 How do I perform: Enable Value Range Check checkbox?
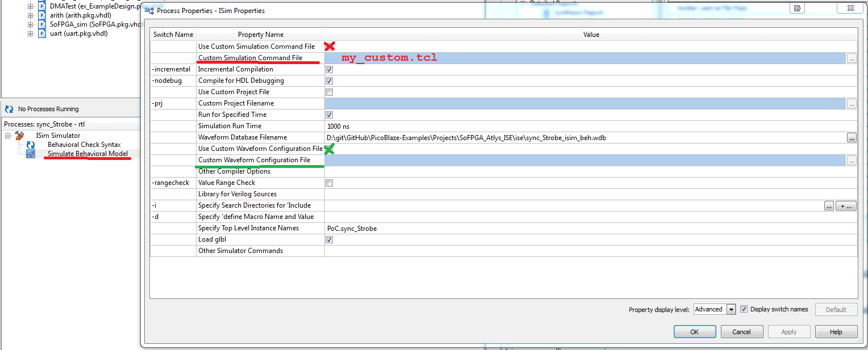329,183
